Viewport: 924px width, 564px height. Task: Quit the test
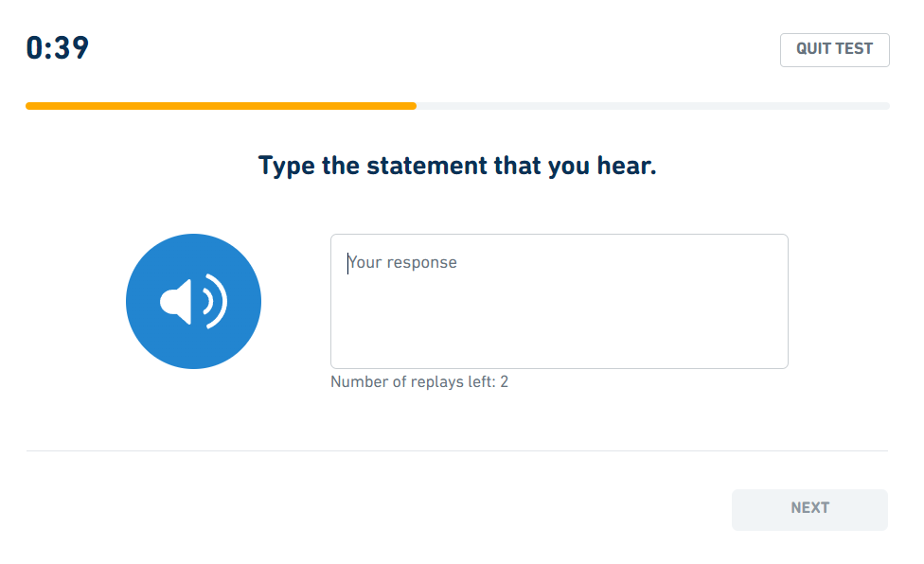(834, 49)
